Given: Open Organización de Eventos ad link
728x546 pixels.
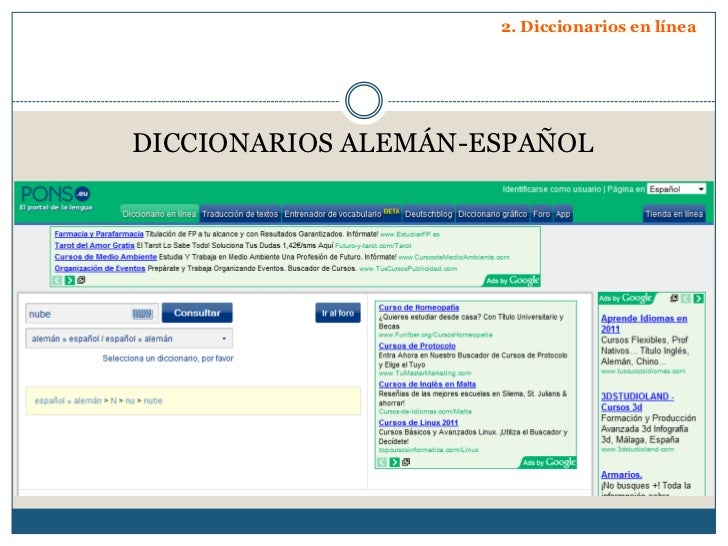Looking at the screenshot, I should [x=100, y=268].
